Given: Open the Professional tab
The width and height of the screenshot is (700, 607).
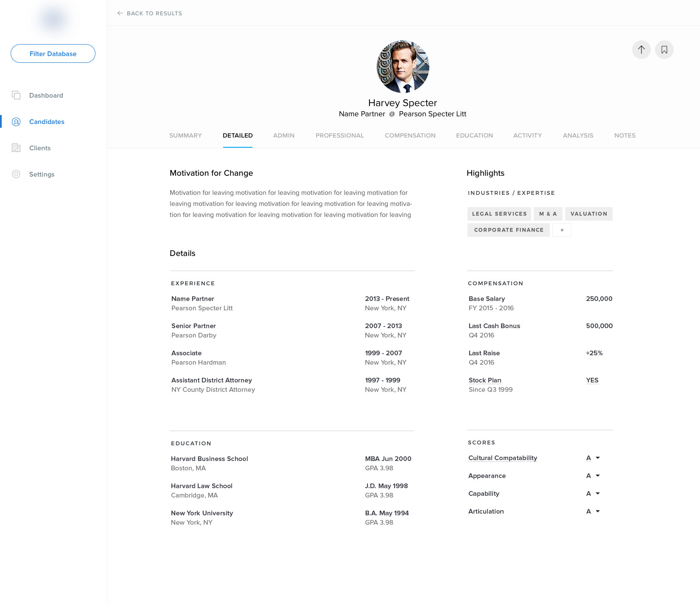Looking at the screenshot, I should [340, 135].
